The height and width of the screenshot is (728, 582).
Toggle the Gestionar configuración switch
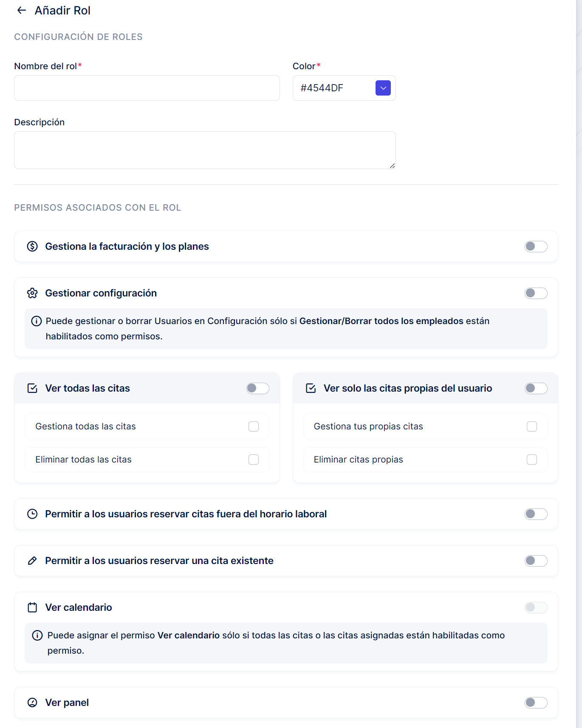(536, 293)
